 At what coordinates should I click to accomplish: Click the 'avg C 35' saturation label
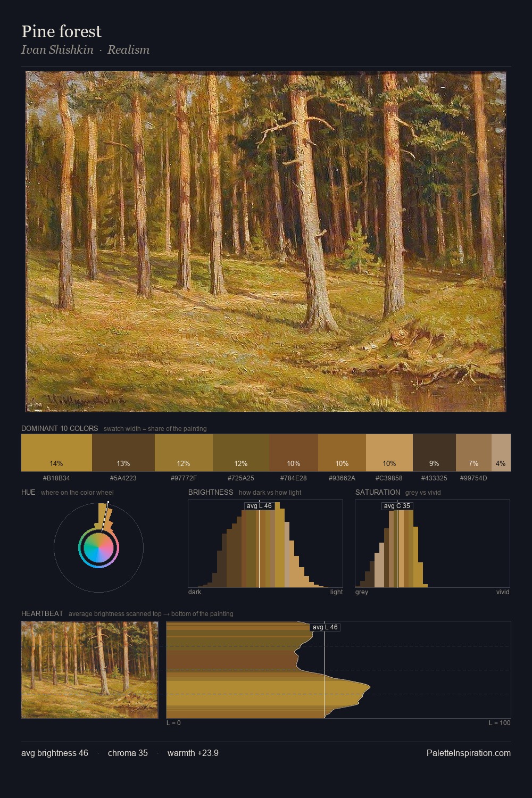click(x=397, y=506)
